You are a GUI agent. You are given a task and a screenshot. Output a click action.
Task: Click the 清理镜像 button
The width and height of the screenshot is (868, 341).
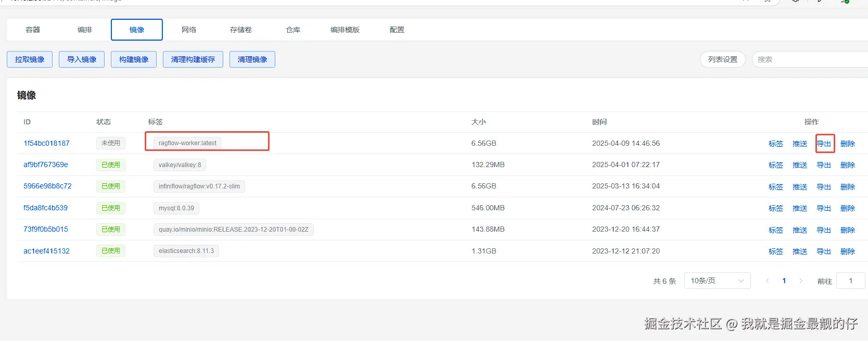point(252,59)
